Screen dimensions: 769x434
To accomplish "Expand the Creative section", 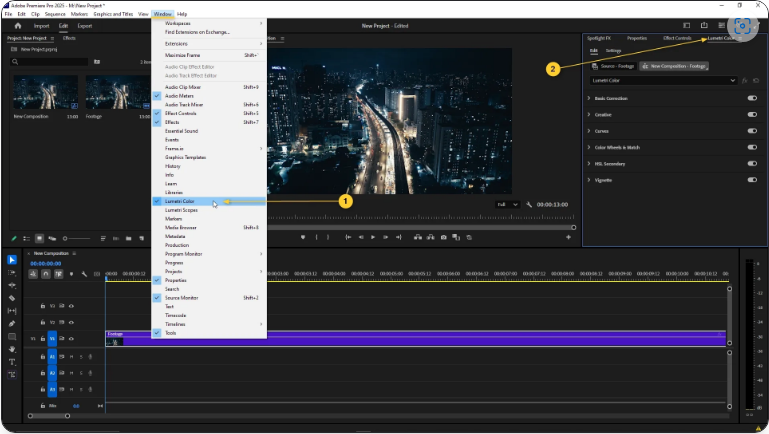I will point(589,115).
